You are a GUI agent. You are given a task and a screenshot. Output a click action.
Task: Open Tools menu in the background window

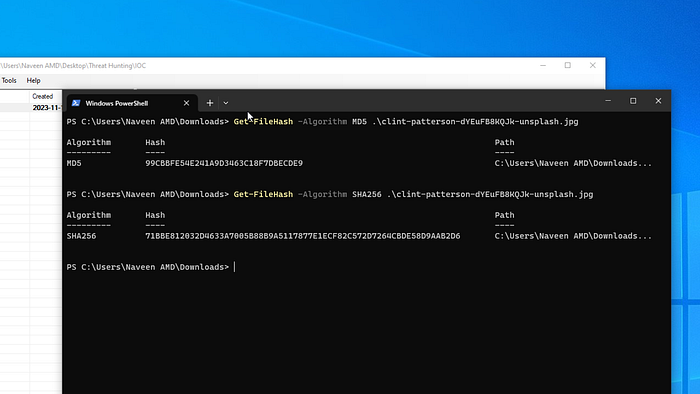point(9,80)
